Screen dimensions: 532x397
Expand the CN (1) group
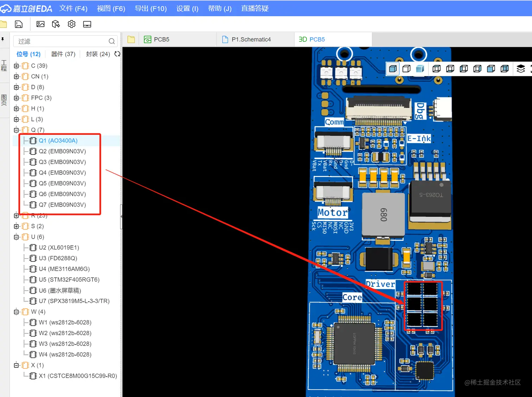[17, 76]
